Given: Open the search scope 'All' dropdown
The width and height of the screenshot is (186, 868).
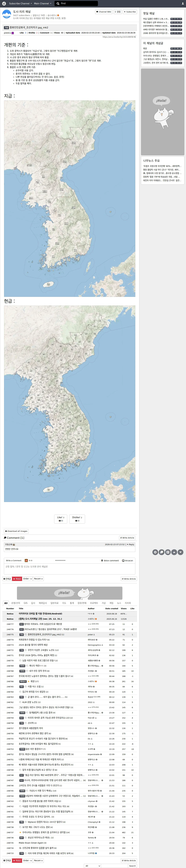Looking at the screenshot, I should (93, 866).
